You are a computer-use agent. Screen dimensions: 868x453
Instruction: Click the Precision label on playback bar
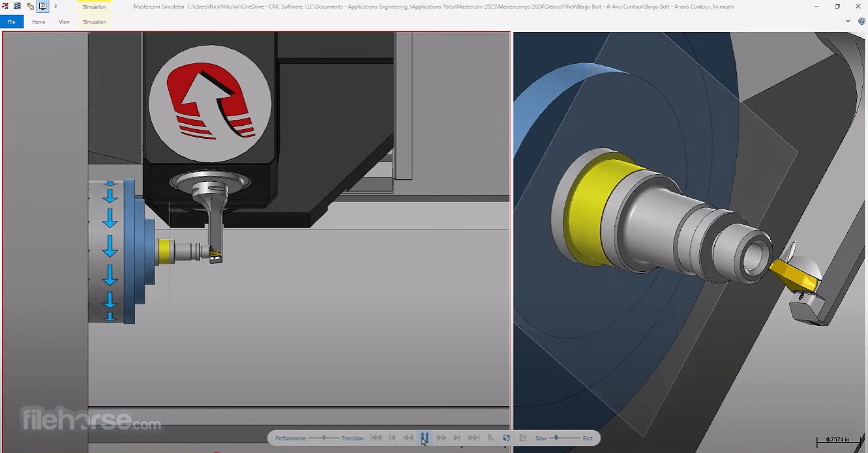tap(353, 438)
